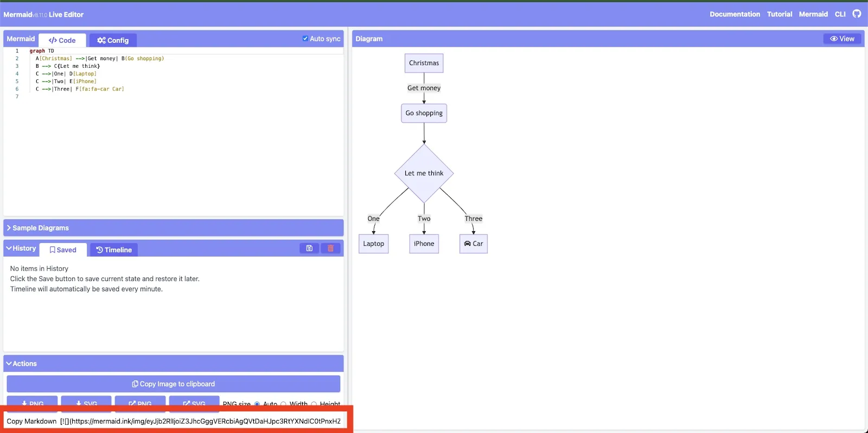
Task: Click the car icon in diagram node
Action: 467,244
